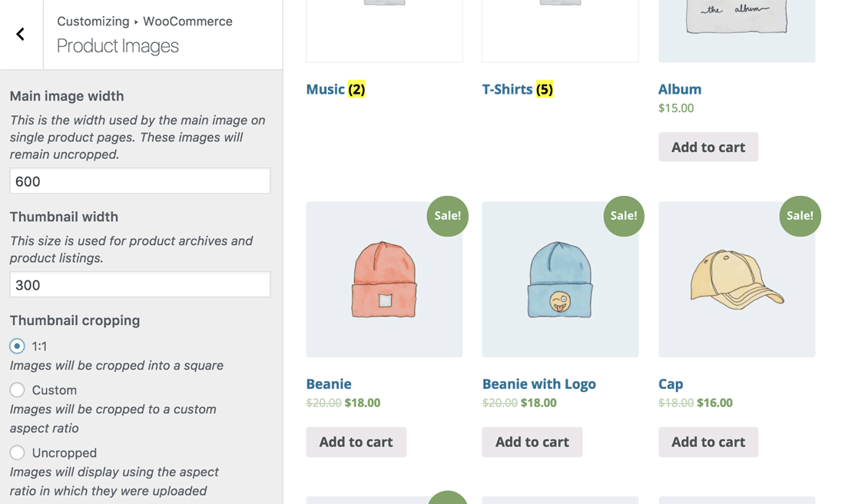Viewport: 845px width, 504px height.
Task: Click the Beanie product thumbnail image
Action: click(384, 279)
